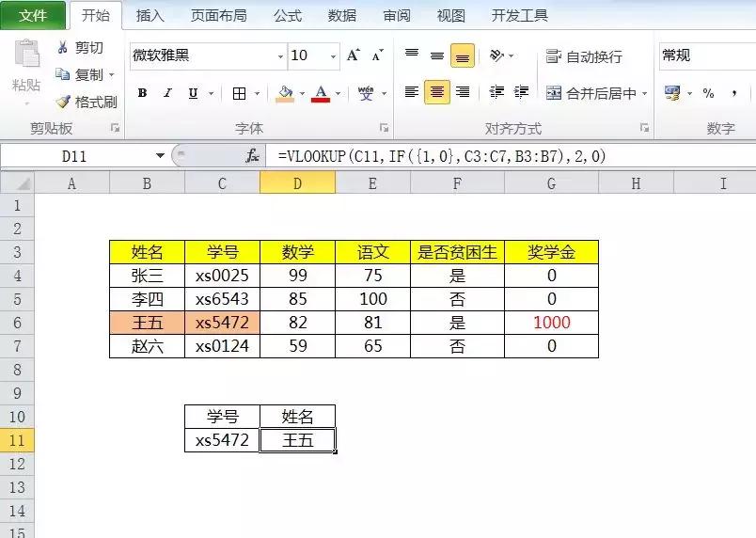Open Font (字体) dialog launcher
756x538 pixels.
[x=384, y=128]
